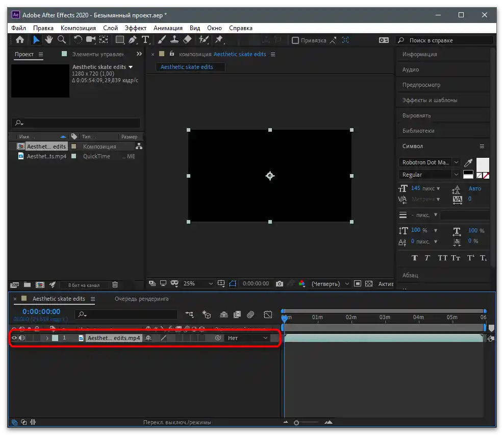Click the timeline zoom slider handle
The width and height of the screenshot is (504, 435).
tap(296, 423)
